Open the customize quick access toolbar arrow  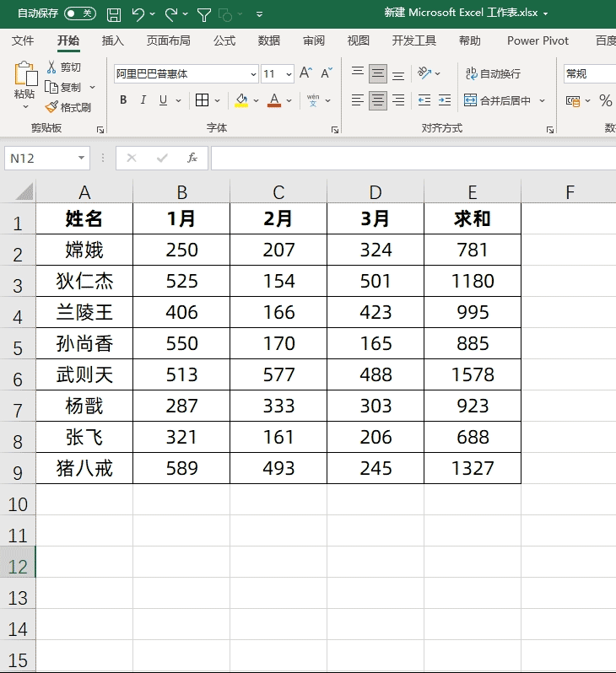tap(259, 14)
